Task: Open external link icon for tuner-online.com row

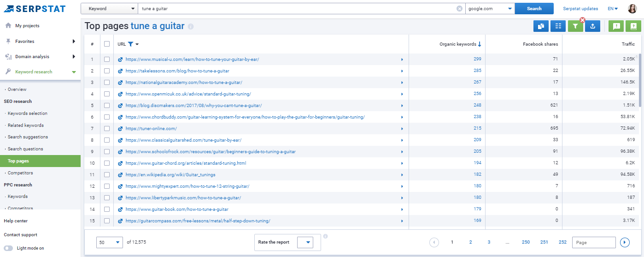Action: point(120,129)
